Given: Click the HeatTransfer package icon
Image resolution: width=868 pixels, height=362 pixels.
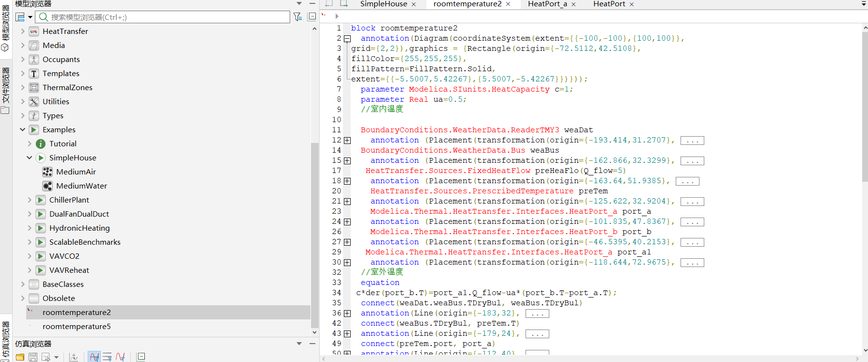Looking at the screenshot, I should click(x=34, y=31).
